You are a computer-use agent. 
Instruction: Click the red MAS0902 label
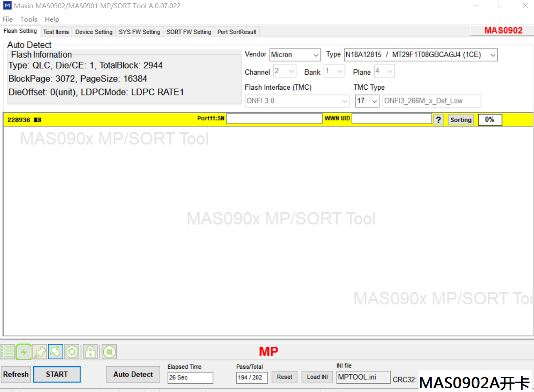(503, 30)
